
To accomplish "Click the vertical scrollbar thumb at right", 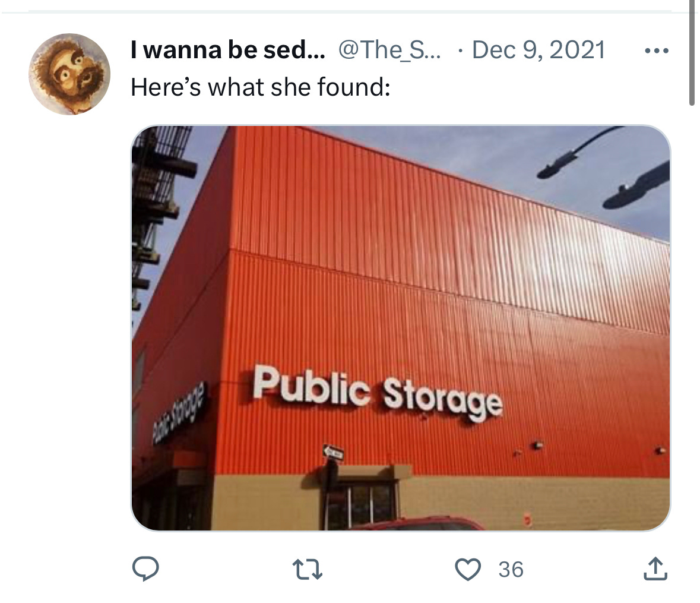I will (x=692, y=53).
